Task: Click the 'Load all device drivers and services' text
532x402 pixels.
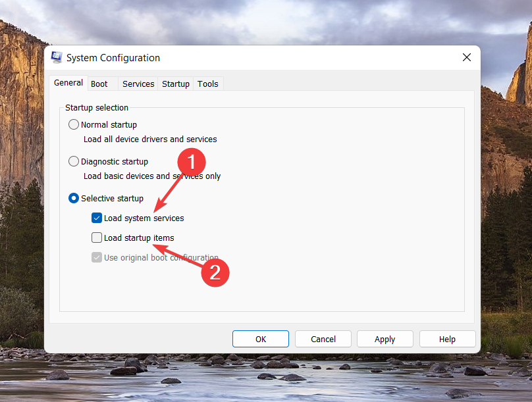Action: tap(150, 139)
